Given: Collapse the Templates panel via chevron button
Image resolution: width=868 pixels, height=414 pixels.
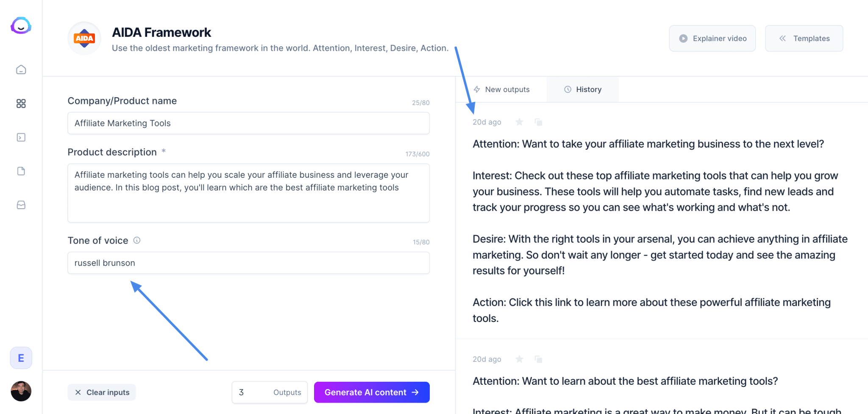Looking at the screenshot, I should [x=782, y=38].
